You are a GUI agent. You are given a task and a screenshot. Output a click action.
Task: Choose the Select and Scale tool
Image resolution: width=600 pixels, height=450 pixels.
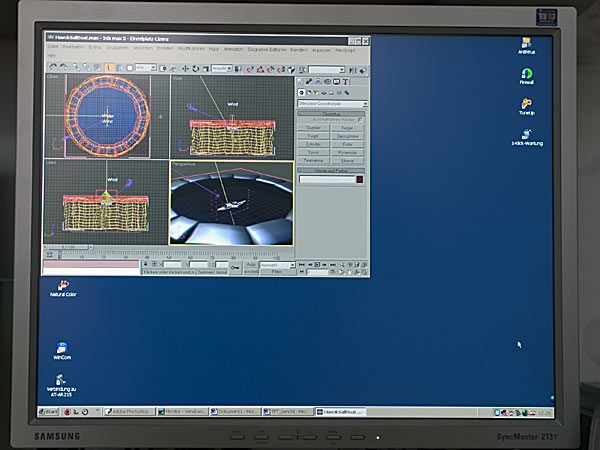click(205, 69)
